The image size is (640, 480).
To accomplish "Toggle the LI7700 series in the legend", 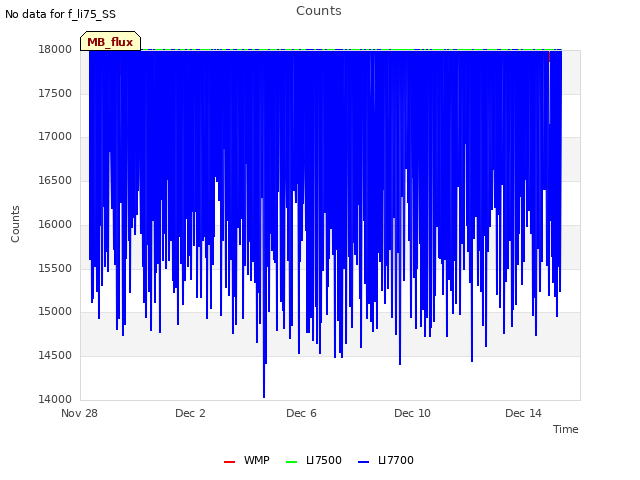I will pos(386,461).
